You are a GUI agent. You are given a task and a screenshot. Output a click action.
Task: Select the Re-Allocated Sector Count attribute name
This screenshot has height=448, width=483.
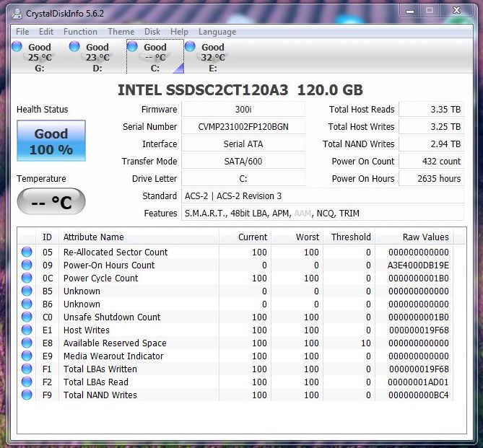116,252
